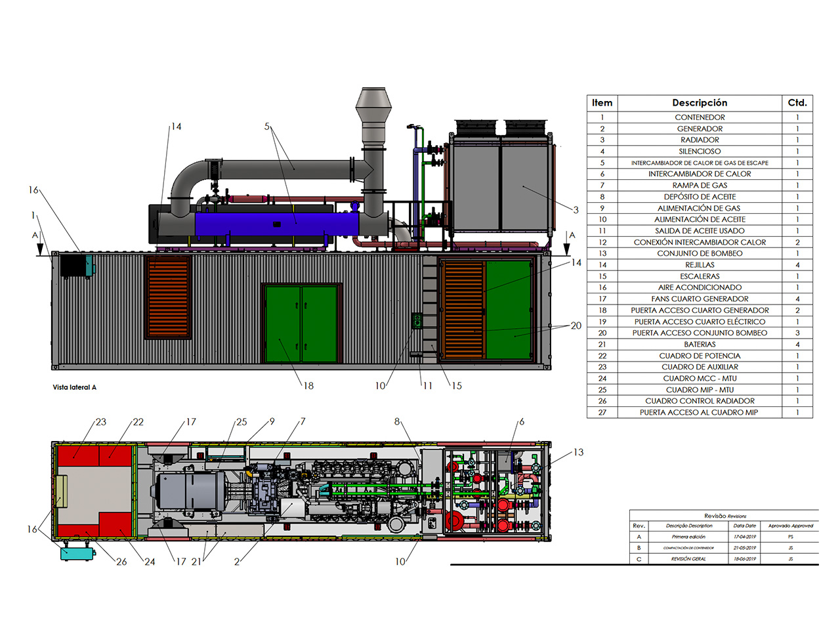Click the 'Primera edición' revision entry
Viewport: 840px width, 630px height.
688,537
